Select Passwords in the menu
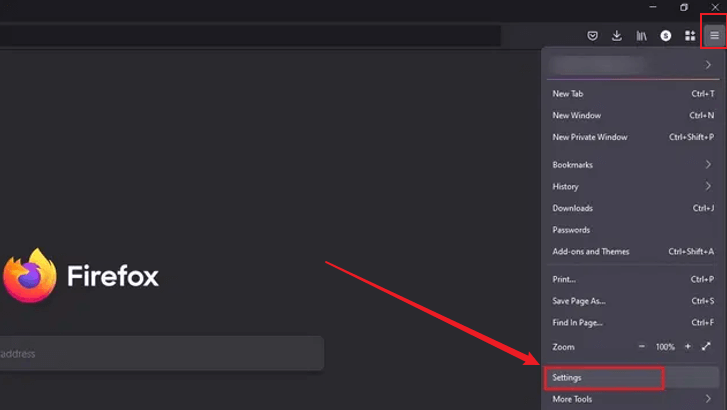This screenshot has height=410, width=727. (572, 230)
